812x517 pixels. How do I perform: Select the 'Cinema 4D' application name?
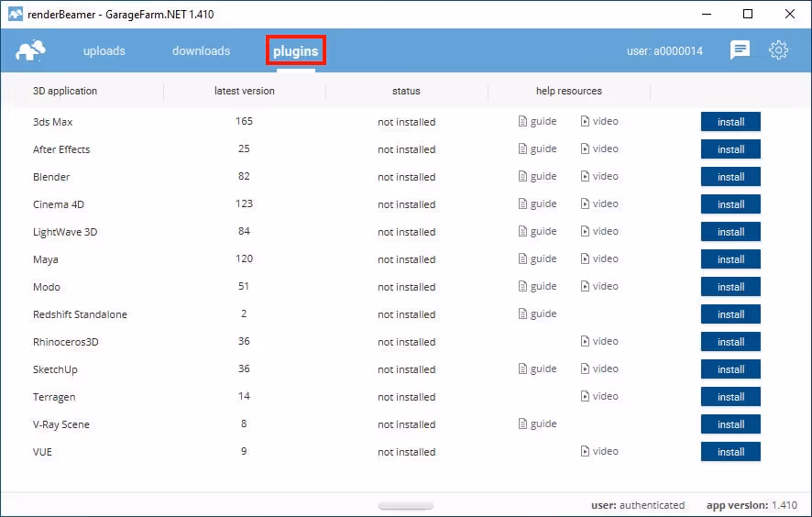[x=59, y=204]
